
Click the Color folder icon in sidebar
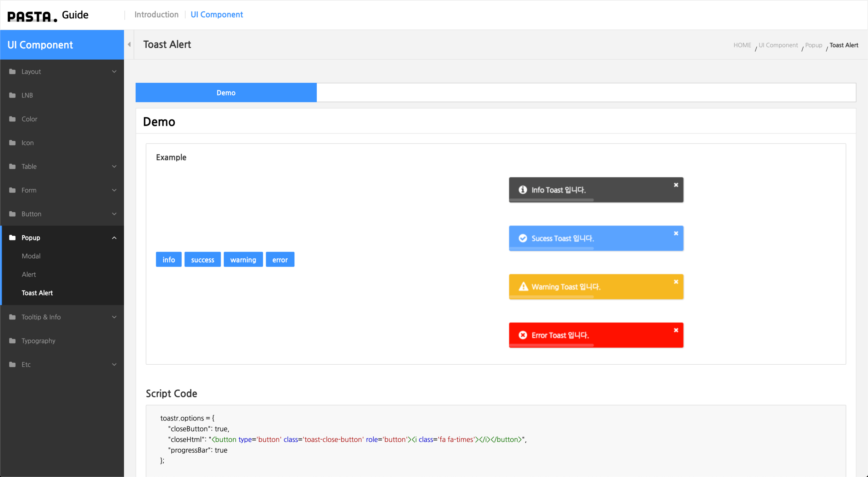coord(12,119)
